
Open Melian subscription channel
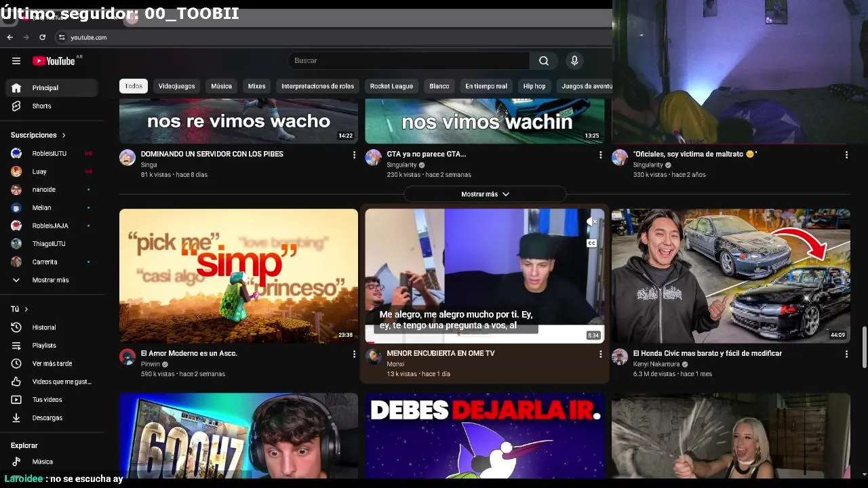point(52,207)
